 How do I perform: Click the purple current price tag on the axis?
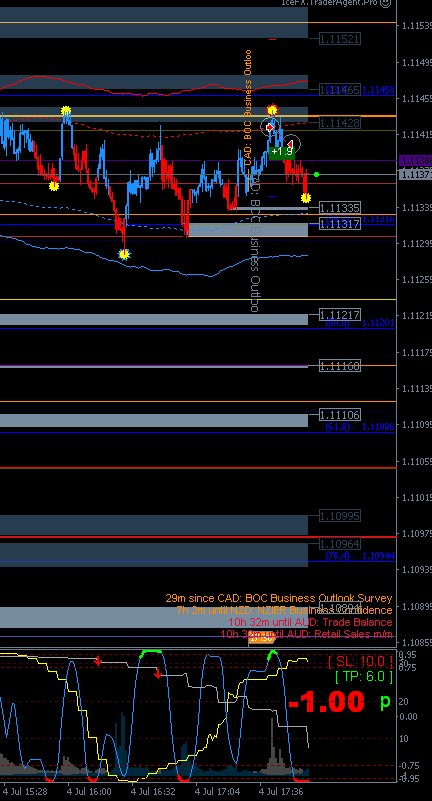point(415,160)
